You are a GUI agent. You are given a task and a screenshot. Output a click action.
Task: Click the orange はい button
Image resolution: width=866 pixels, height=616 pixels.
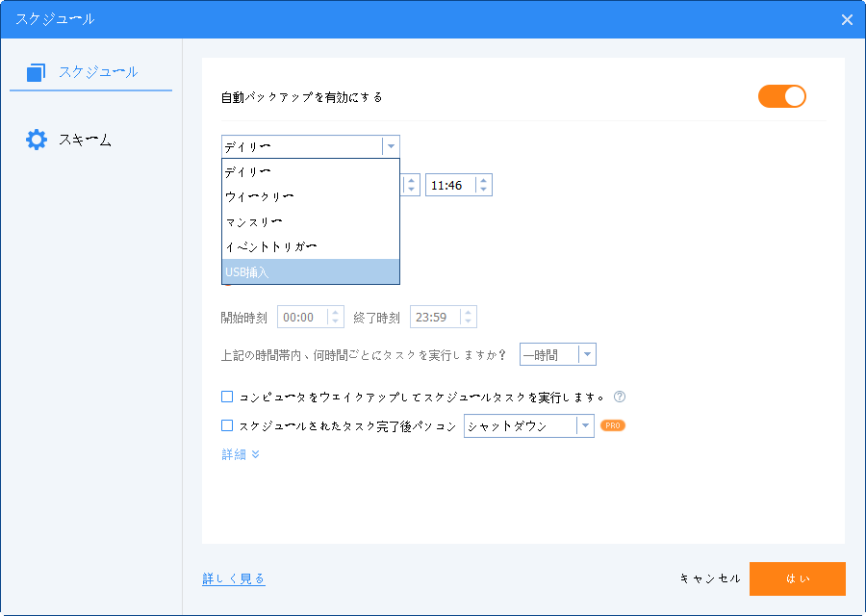tap(797, 578)
